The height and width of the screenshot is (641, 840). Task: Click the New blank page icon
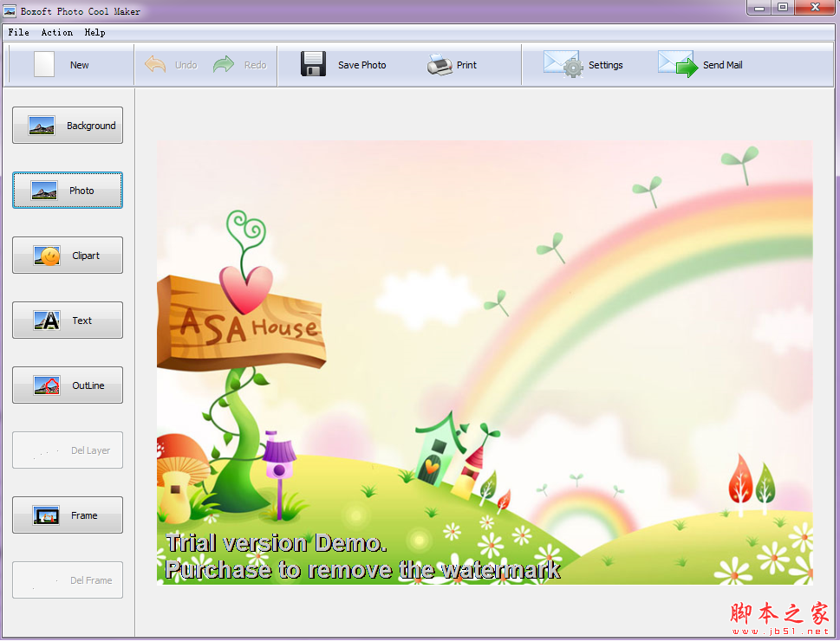pyautogui.click(x=44, y=65)
